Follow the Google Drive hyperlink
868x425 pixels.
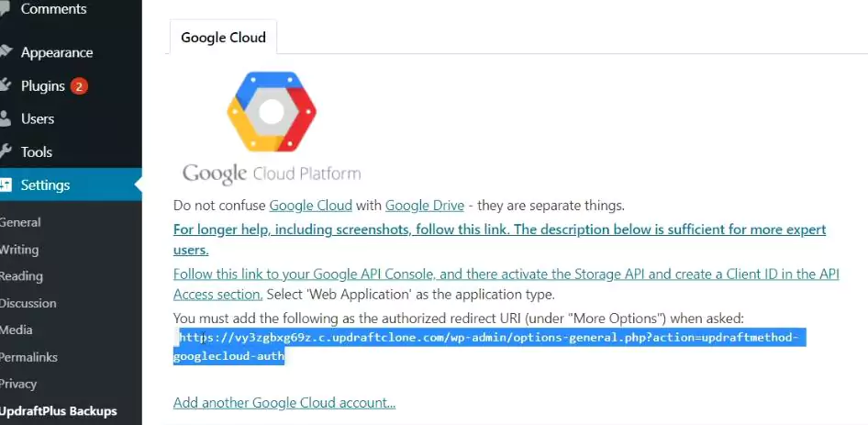pyautogui.click(x=425, y=206)
